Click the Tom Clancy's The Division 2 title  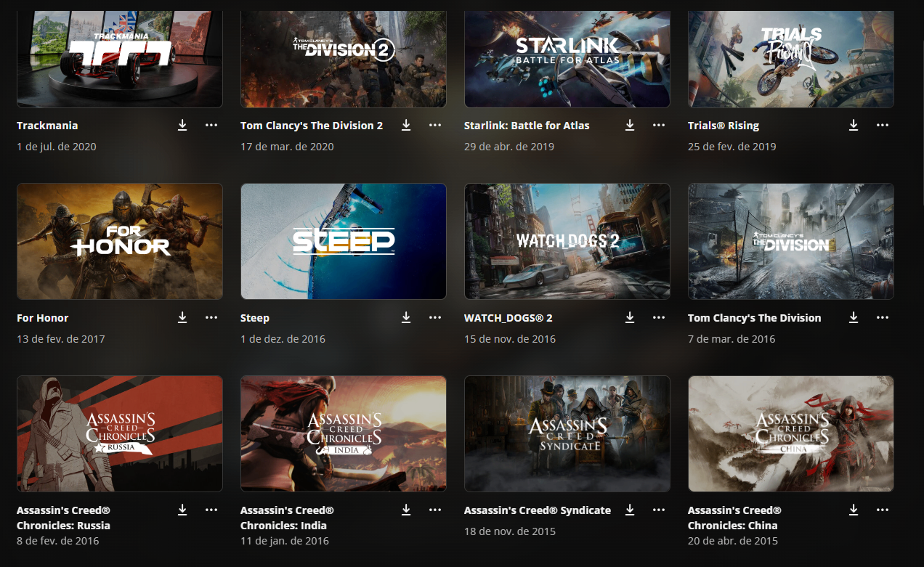312,126
